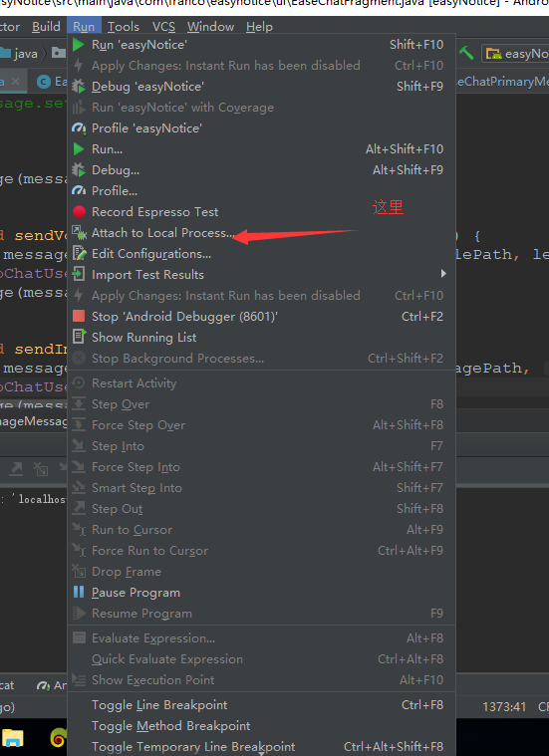Choose Toggle Method Breakpoint
Screen dimensions: 549x756
pos(261,726)
